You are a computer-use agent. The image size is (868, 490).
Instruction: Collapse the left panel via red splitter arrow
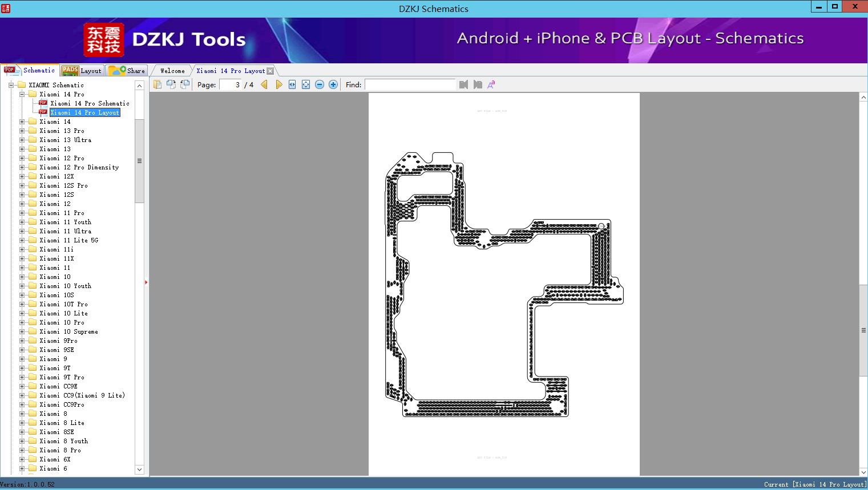coord(146,282)
